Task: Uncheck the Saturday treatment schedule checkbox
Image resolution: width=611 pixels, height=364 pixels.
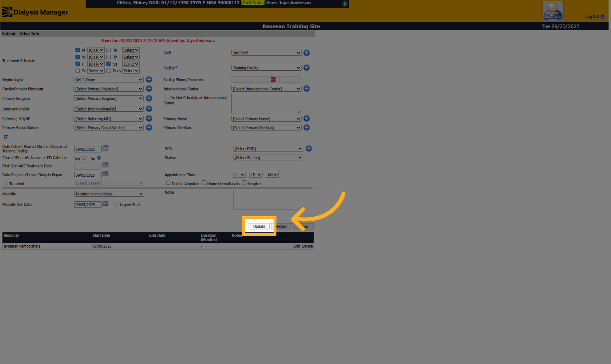Action: click(108, 64)
